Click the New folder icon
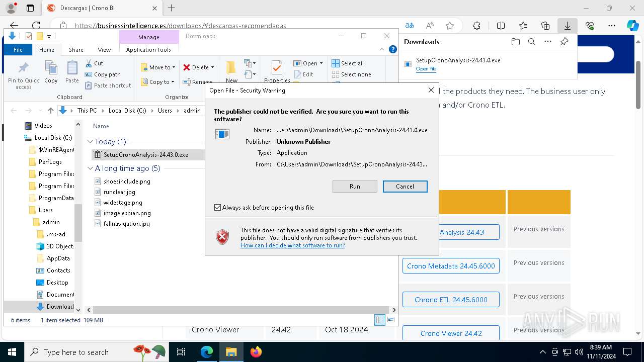The image size is (644, 362). [231, 68]
